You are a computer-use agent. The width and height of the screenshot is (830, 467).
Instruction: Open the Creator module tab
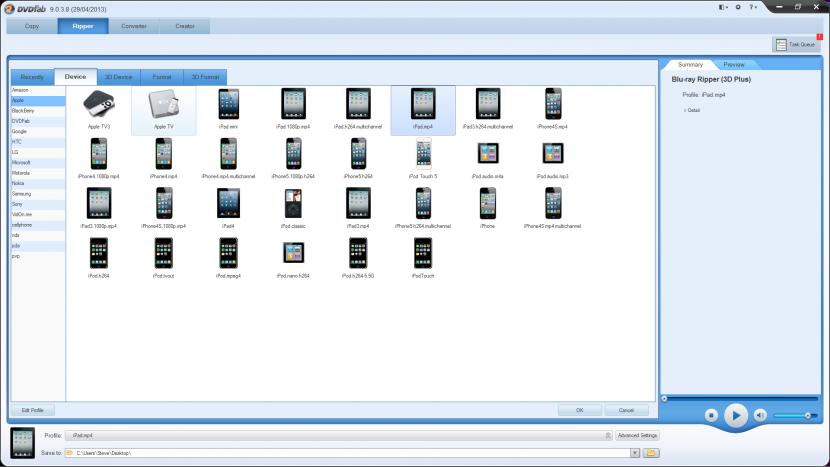(185, 26)
